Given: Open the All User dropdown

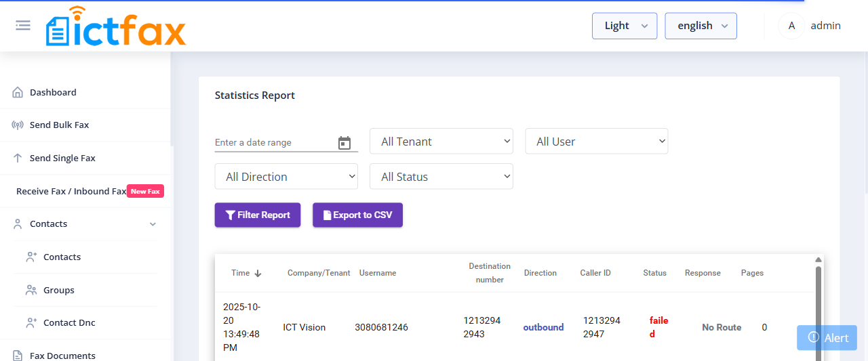Looking at the screenshot, I should click(x=597, y=141).
